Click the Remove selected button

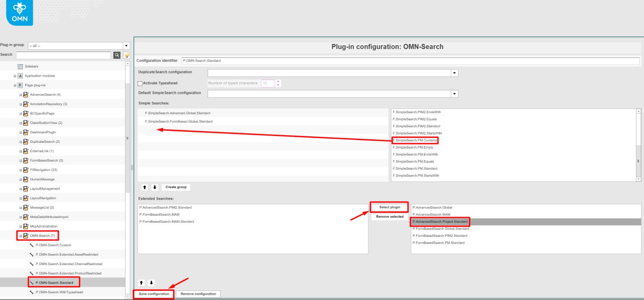click(390, 217)
